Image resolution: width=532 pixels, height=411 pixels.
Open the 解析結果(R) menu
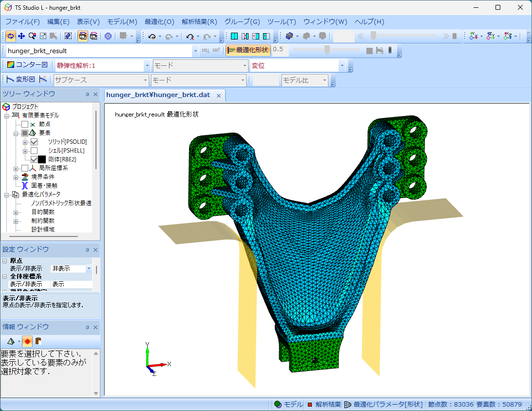point(199,22)
